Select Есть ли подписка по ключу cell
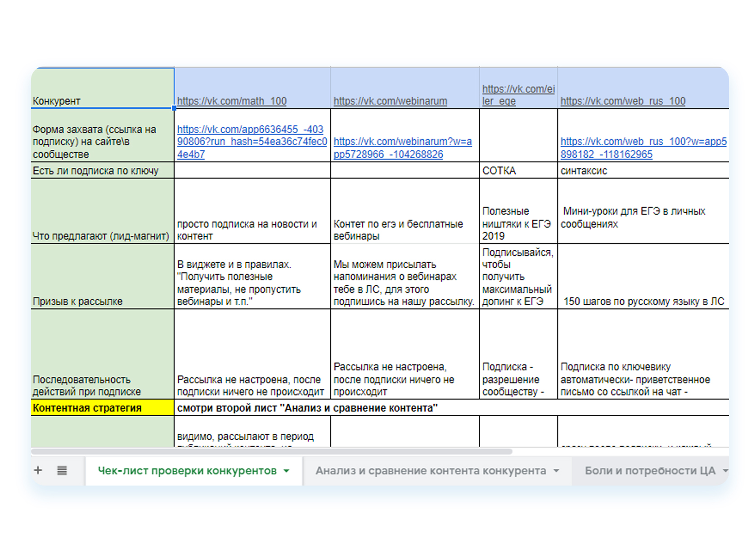This screenshot has height=549, width=756. 103,171
